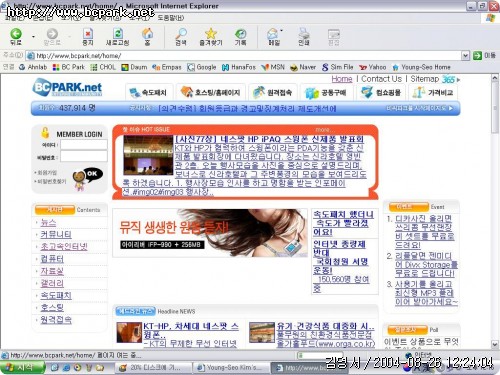
Task: Select the 가격비교 navigation tab
Action: click(x=433, y=92)
